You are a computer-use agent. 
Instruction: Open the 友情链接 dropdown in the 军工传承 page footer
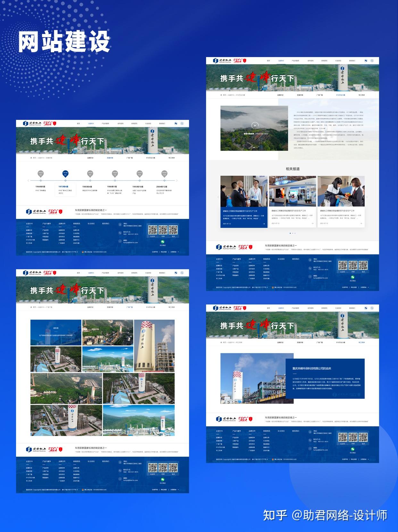click(365, 459)
